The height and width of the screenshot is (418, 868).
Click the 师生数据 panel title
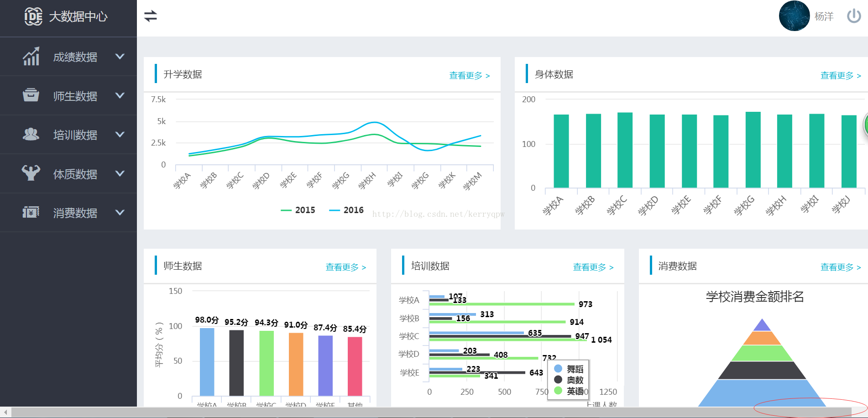[x=183, y=266]
